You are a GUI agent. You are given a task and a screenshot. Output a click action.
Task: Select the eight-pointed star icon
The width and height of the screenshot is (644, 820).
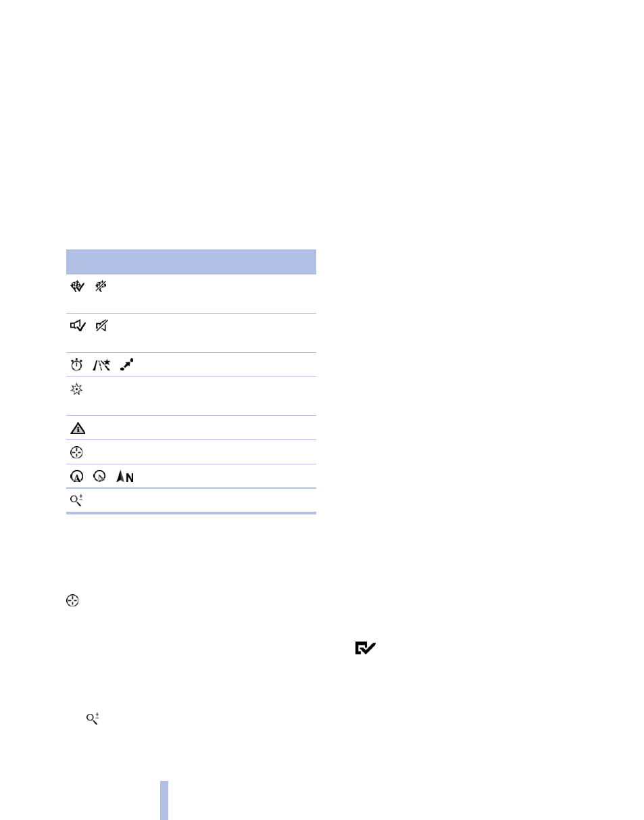click(77, 389)
